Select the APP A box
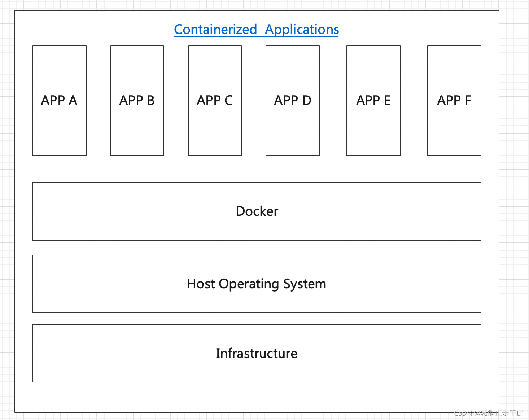Image resolution: width=529 pixels, height=420 pixels. click(60, 101)
